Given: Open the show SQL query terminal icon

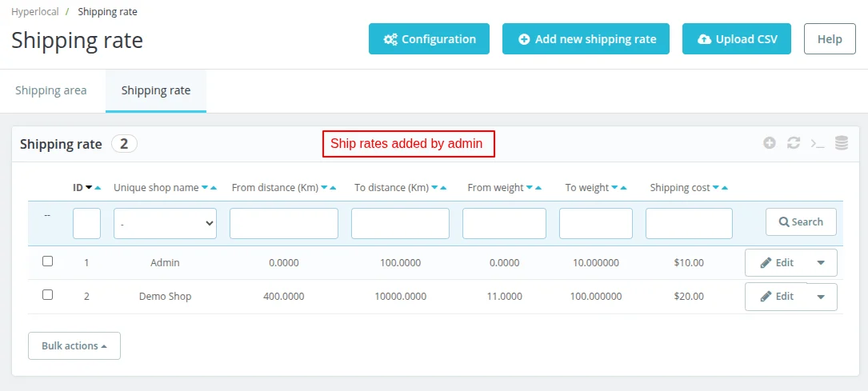Looking at the screenshot, I should [817, 143].
